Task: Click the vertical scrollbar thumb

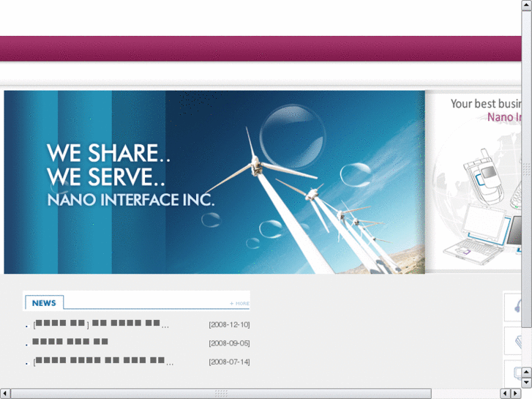Action: pyautogui.click(x=527, y=169)
